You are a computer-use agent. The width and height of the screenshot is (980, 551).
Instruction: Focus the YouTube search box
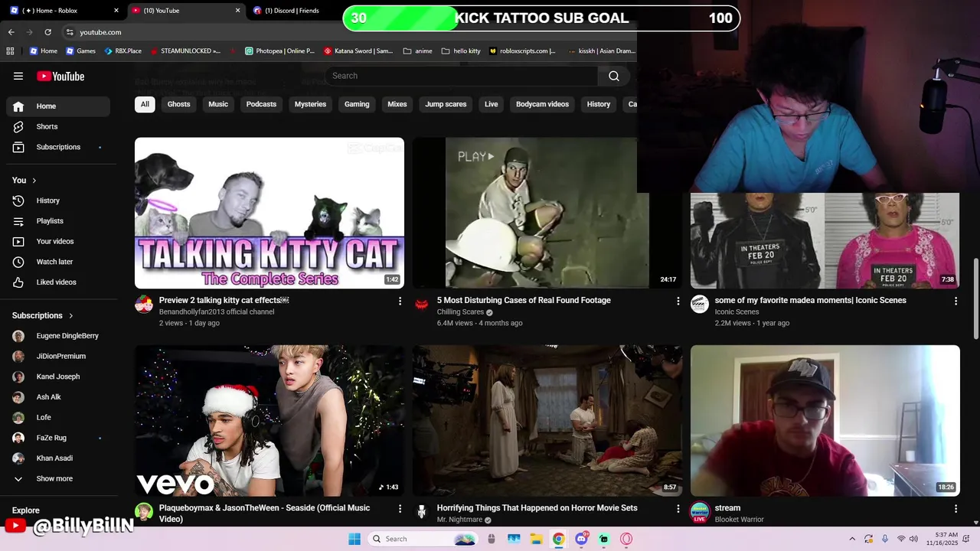coord(461,76)
